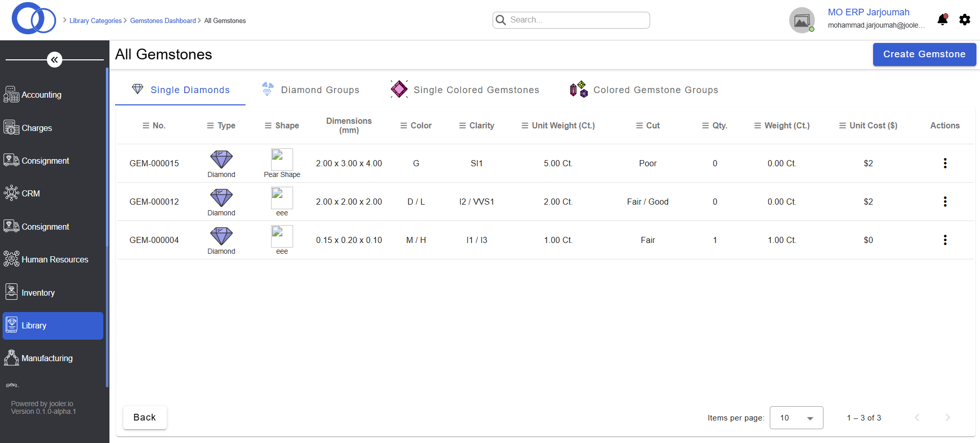Open settings via the gear icon
This screenshot has width=980, height=443.
pos(965,20)
